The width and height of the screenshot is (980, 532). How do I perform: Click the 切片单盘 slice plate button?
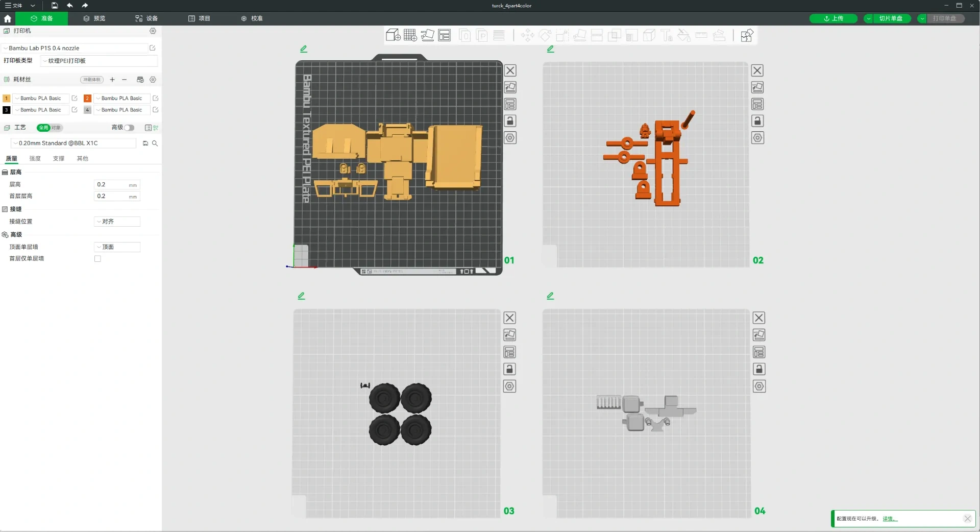point(891,18)
